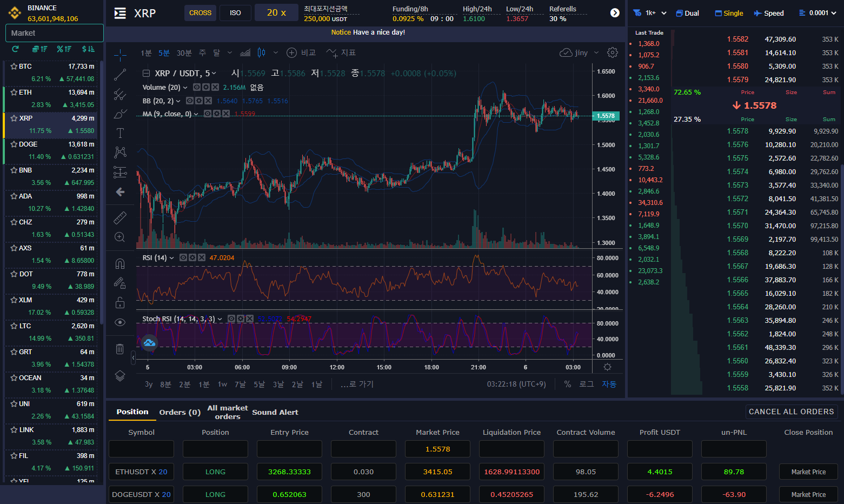Hide the RSI (14) indicator
Image resolution: width=844 pixels, height=504 pixels.
(183, 258)
